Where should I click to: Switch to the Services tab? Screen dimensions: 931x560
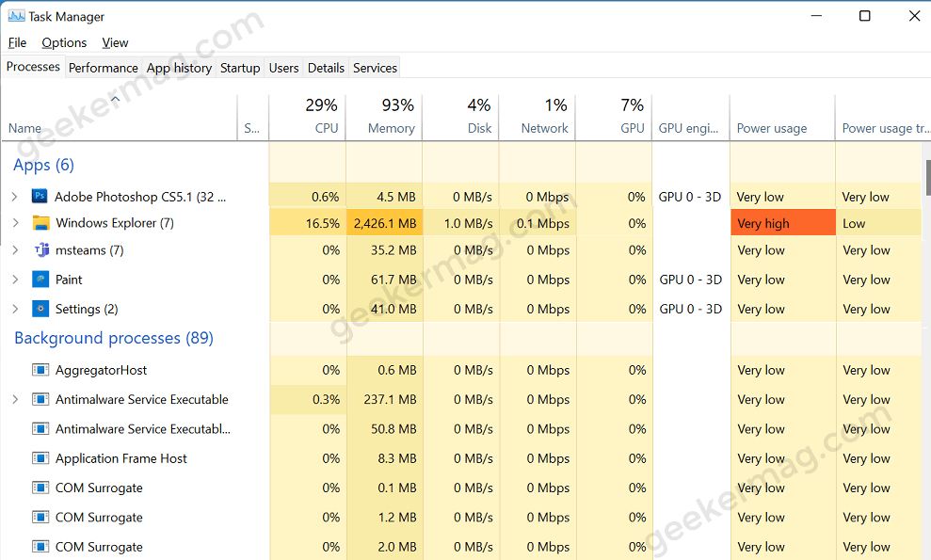(x=374, y=67)
